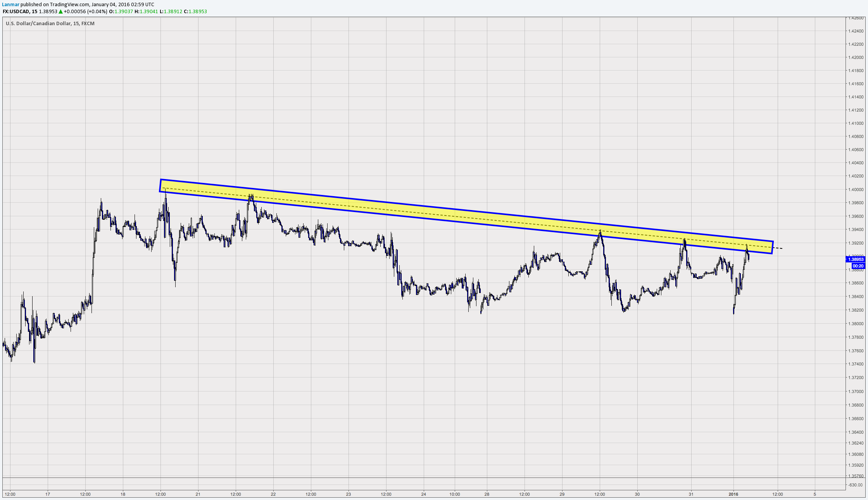Click the -630.00 lower pane axis label

[x=855, y=485]
